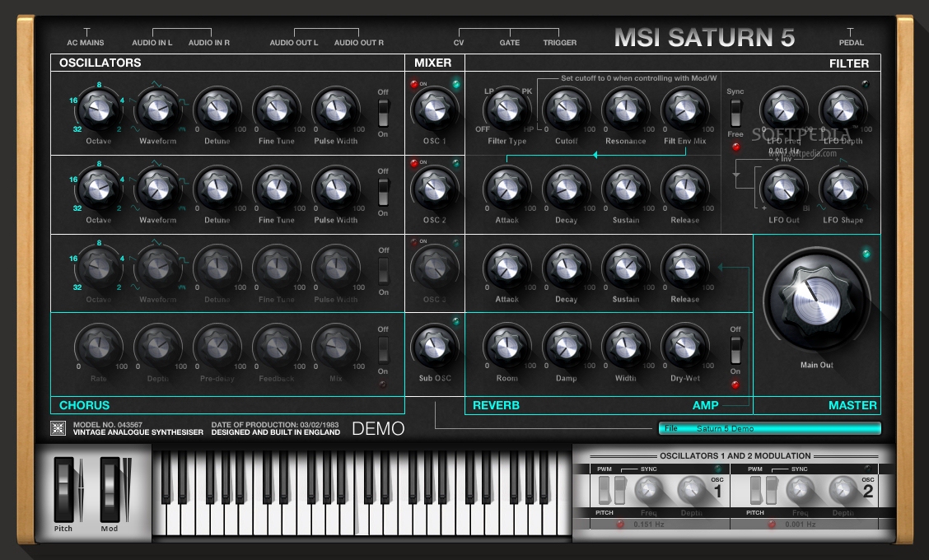This screenshot has width=929, height=560.
Task: Click the first oscillator Detune knob
Action: point(217,110)
